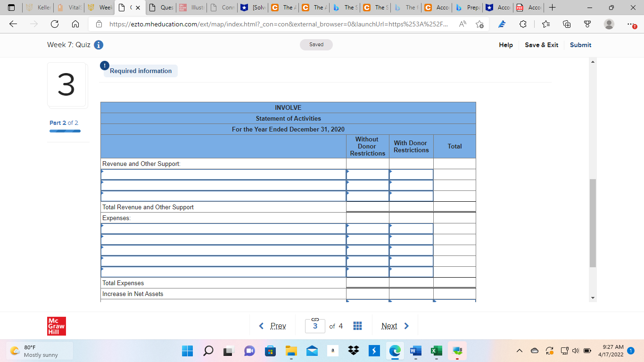Click the first revenue row's Without Donor Restrictions cell
The height and width of the screenshot is (362, 644).
click(x=368, y=174)
